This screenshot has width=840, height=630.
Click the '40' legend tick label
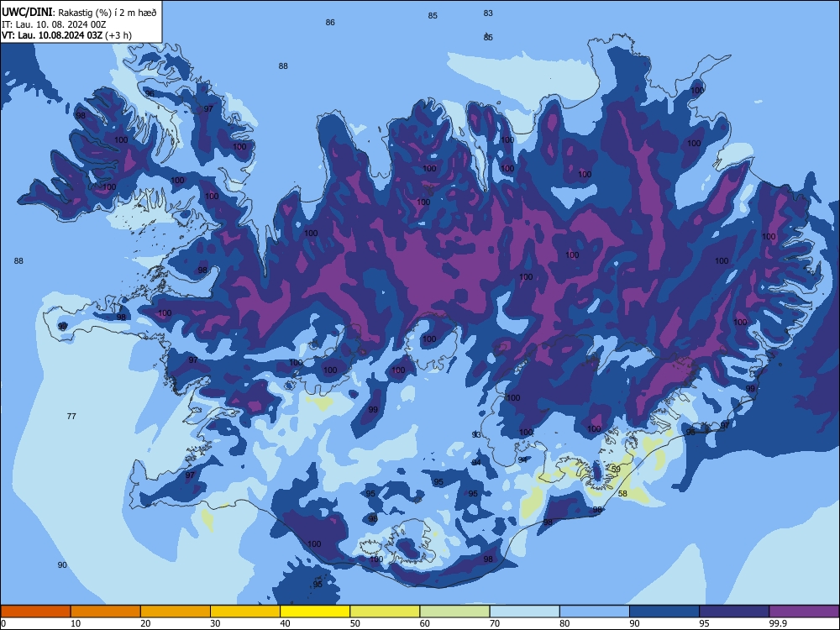click(285, 623)
